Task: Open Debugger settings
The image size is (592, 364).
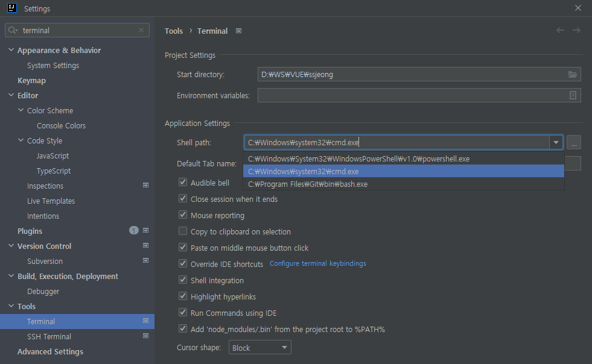Action: 43,291
